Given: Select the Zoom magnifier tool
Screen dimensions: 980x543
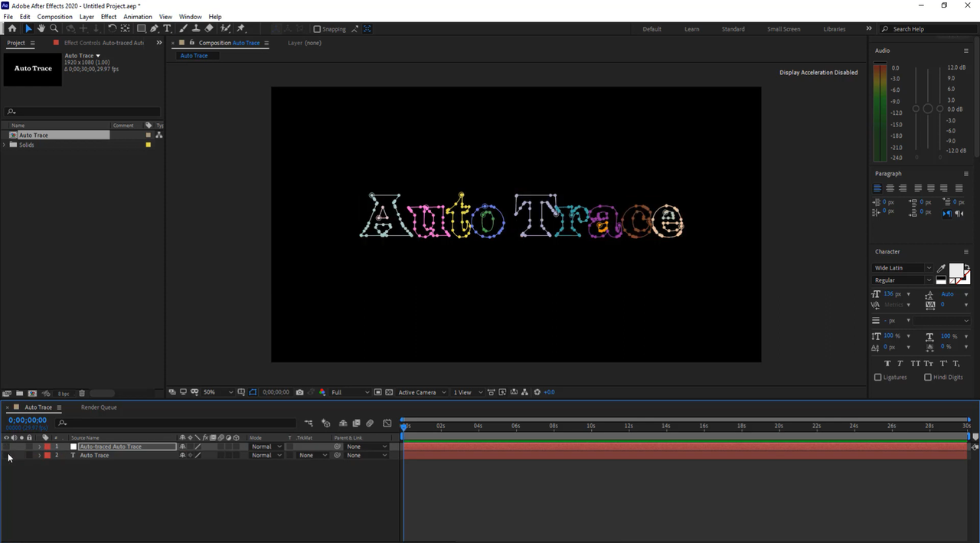Looking at the screenshot, I should click(54, 28).
